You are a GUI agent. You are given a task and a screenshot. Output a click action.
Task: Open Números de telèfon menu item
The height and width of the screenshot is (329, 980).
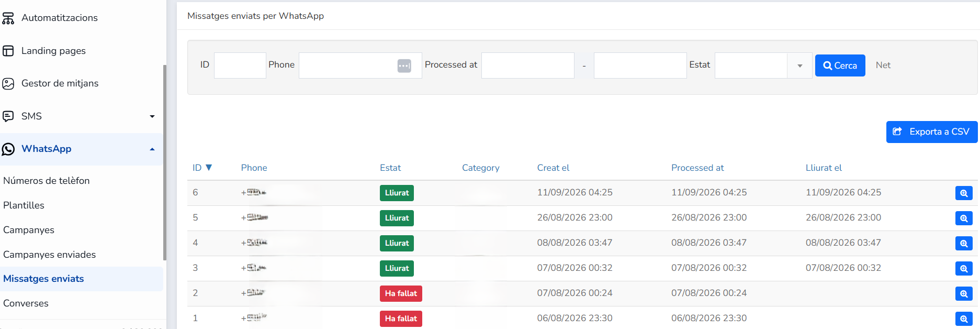click(47, 181)
